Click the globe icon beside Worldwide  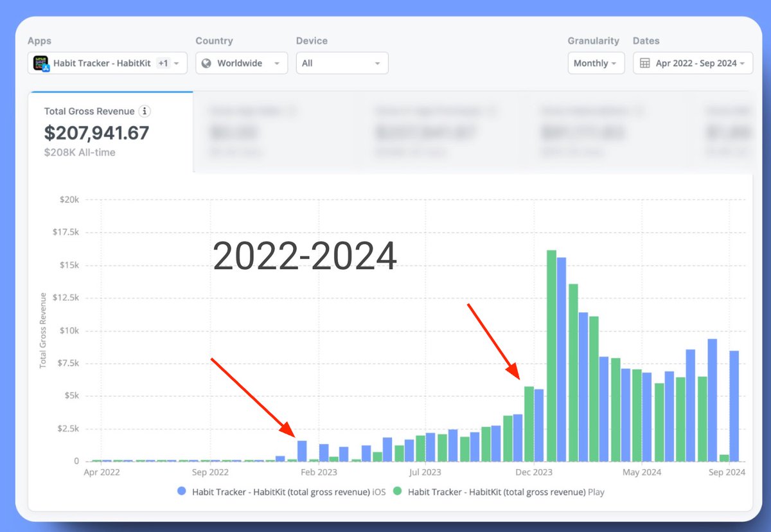[x=206, y=63]
